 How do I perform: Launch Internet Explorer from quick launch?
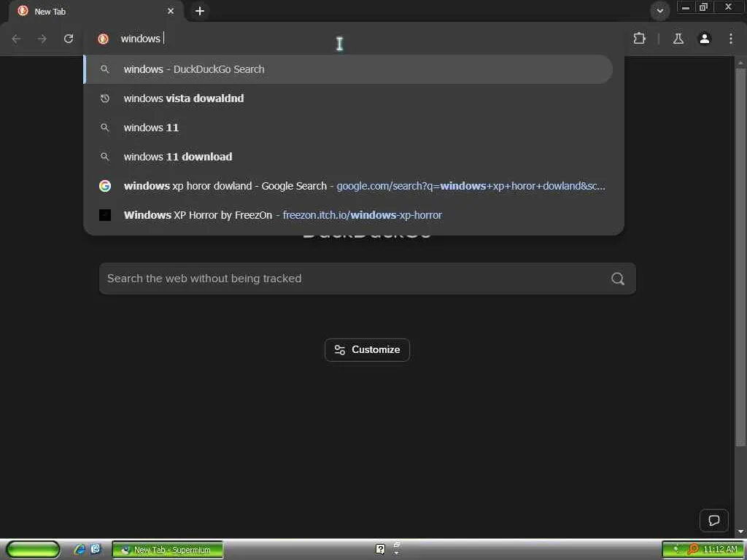click(x=79, y=550)
